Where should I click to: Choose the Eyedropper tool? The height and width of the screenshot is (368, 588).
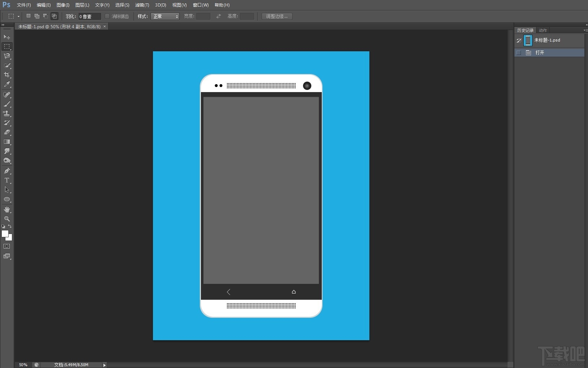tap(7, 85)
